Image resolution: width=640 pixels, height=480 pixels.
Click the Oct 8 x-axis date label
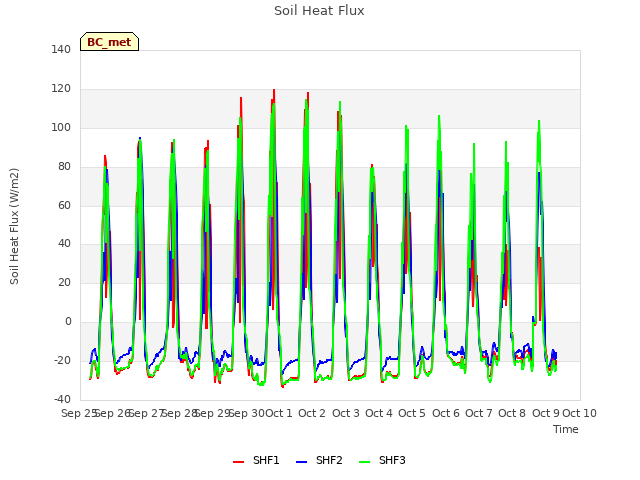(x=512, y=413)
